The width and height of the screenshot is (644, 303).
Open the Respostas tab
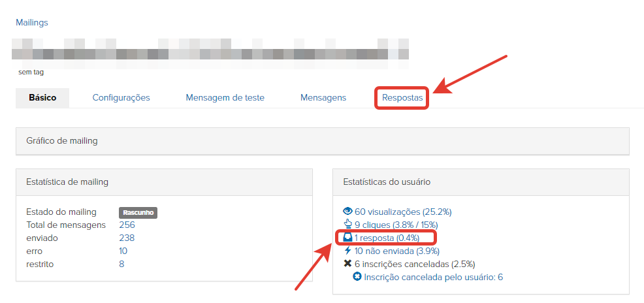click(x=402, y=98)
